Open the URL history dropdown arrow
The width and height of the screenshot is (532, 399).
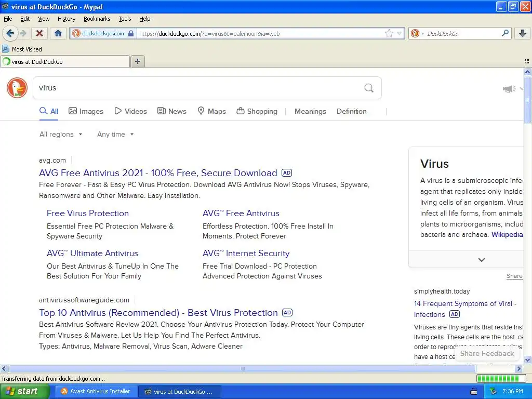(400, 33)
